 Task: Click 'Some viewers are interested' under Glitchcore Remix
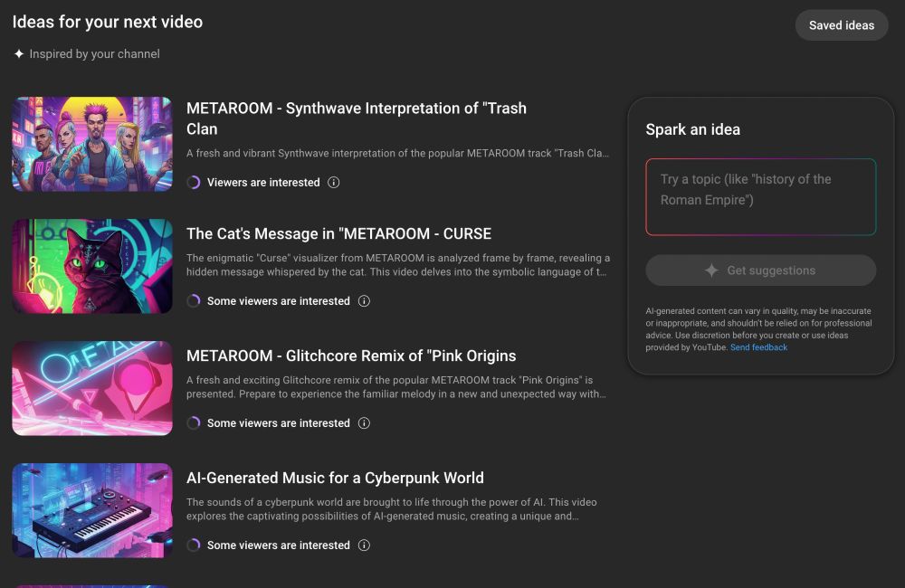pyautogui.click(x=278, y=423)
